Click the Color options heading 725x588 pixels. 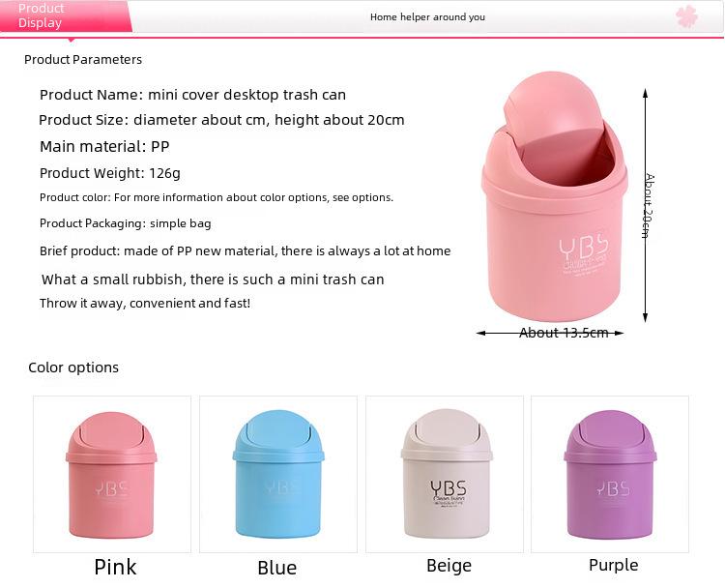pos(73,367)
